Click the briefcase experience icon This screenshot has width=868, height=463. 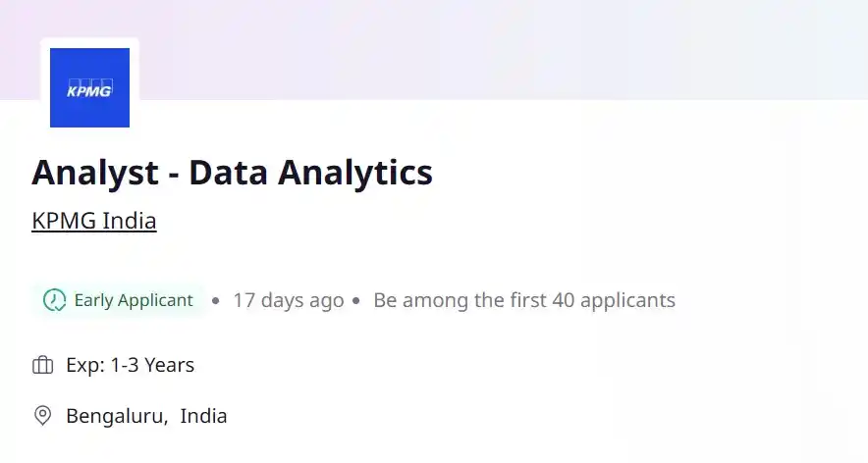pyautogui.click(x=42, y=365)
